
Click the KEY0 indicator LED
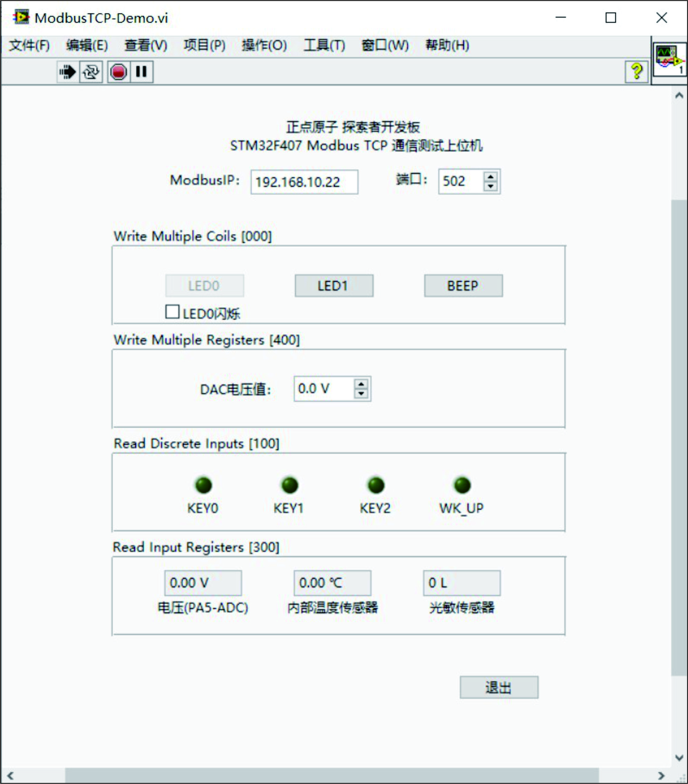pos(203,485)
